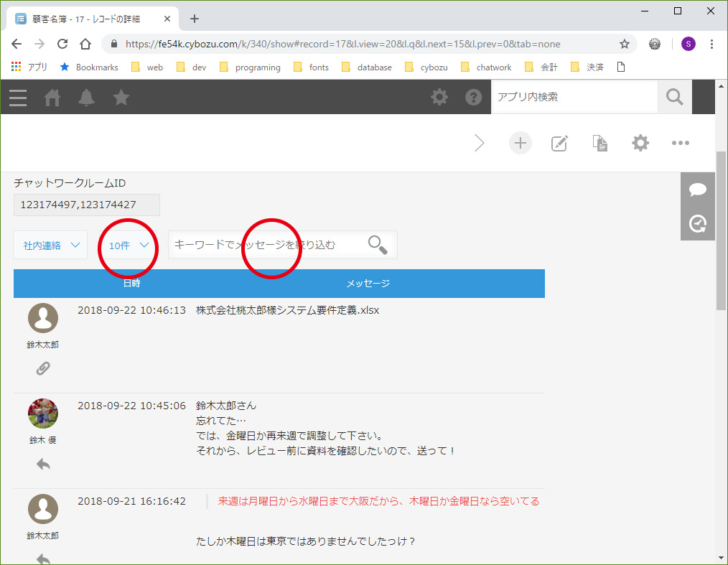Image resolution: width=728 pixels, height=565 pixels.
Task: Click the red quoted 来週は月曜日 text
Action: tap(378, 501)
